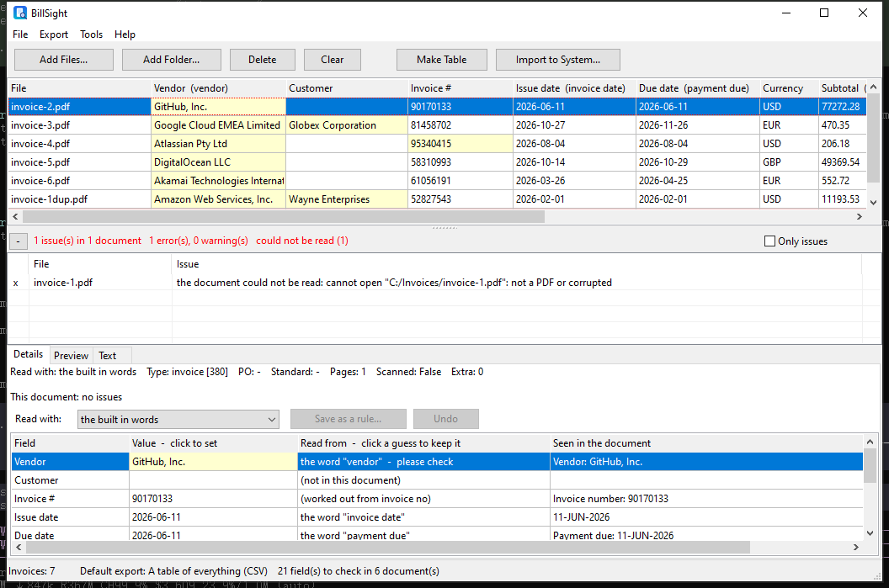Click the Make Table button
This screenshot has height=588, width=889.
(x=442, y=60)
